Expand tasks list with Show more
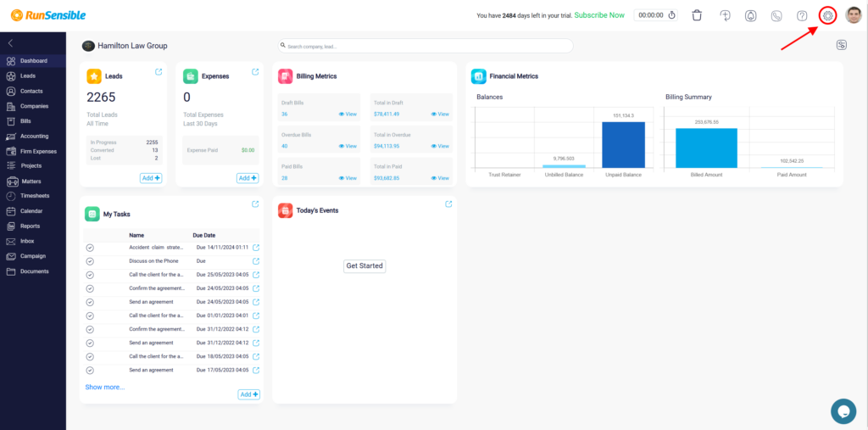 coord(104,387)
